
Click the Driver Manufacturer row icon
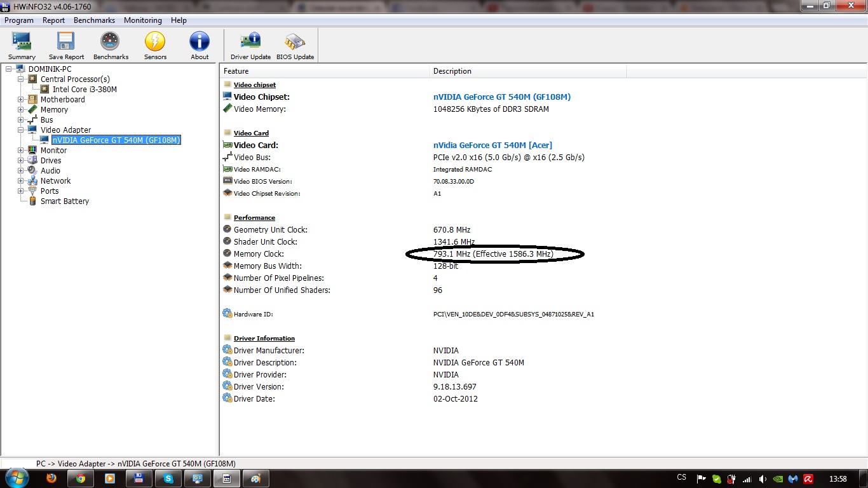227,350
